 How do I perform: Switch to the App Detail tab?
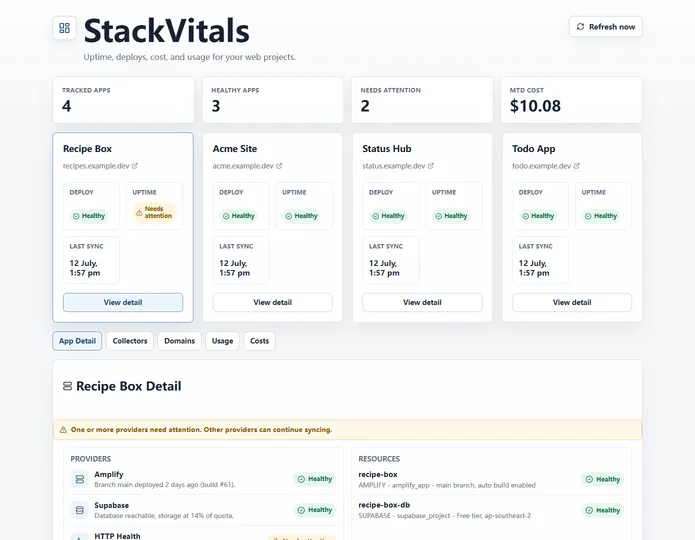77,341
